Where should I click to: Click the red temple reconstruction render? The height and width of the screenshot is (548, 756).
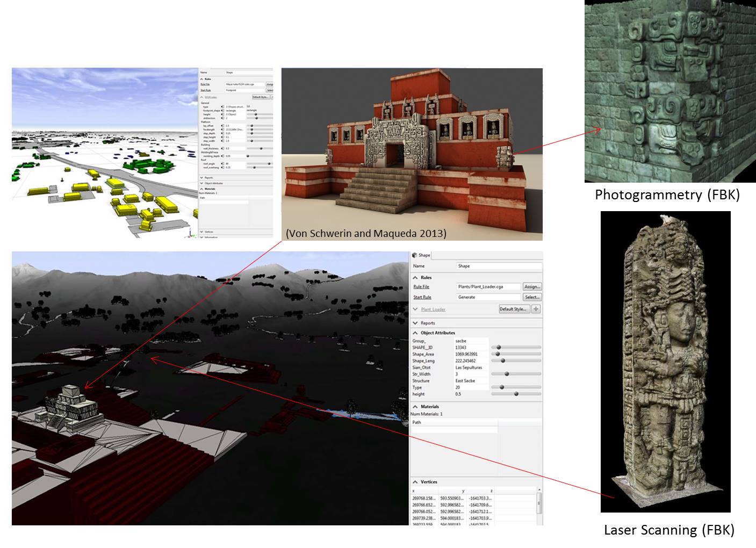412,154
